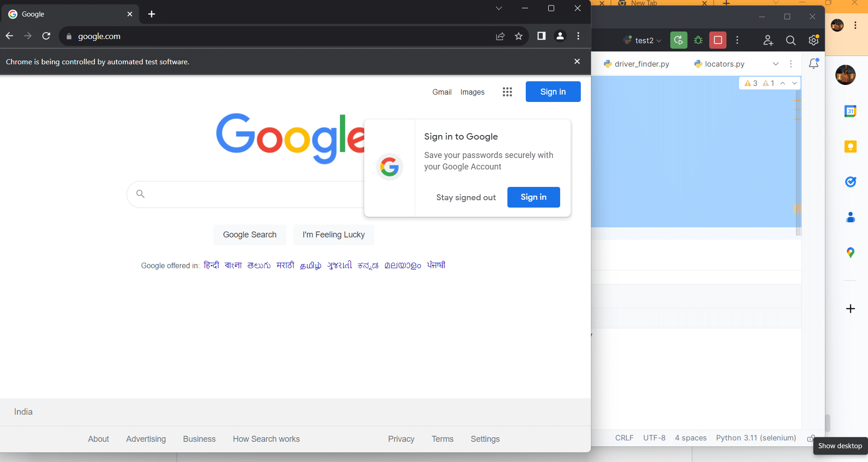Viewport: 868px width, 462px height.
Task: Open Advertising footer link
Action: coord(146,439)
